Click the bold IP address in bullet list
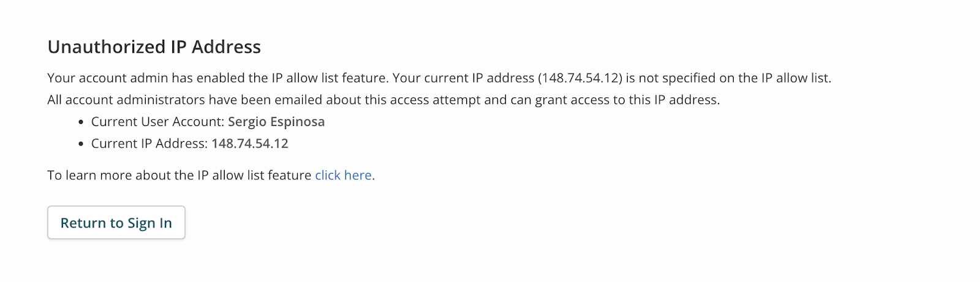The width and height of the screenshot is (980, 282). tap(250, 144)
